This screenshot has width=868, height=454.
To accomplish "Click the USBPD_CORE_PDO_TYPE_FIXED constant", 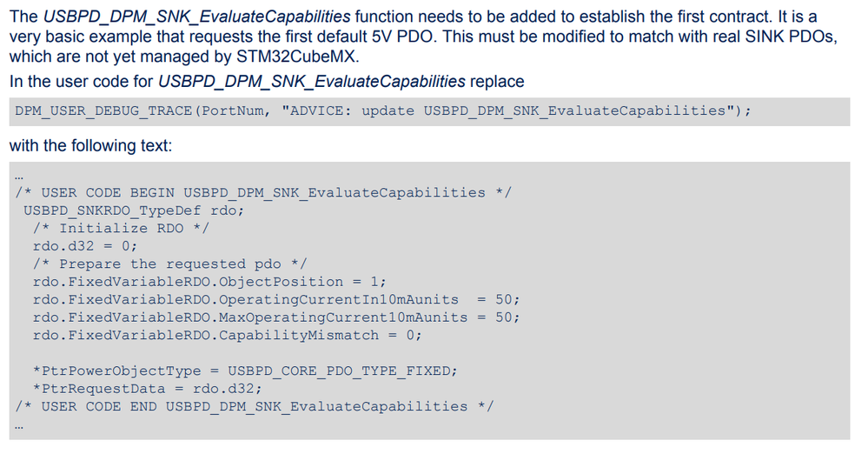I will coord(341,371).
